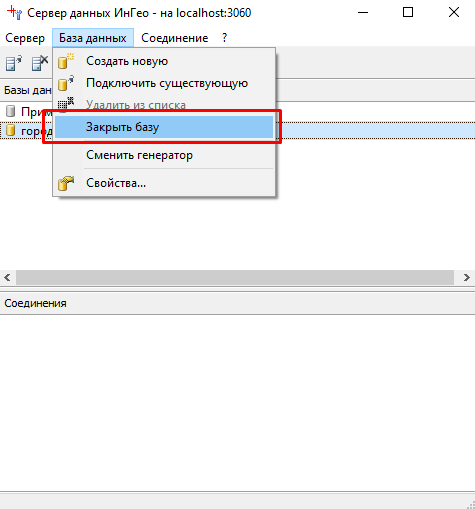Viewport: 475px width, 509px height.
Task: Click the grayed Удалить из списка icon
Action: (x=66, y=104)
